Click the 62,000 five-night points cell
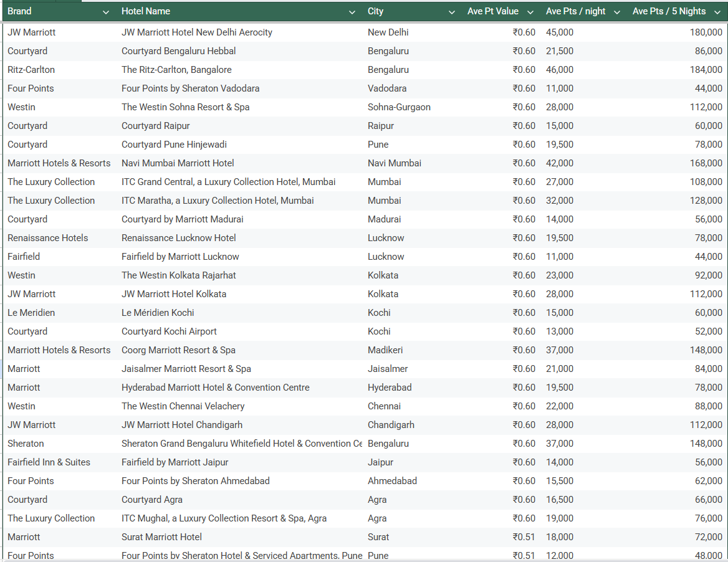The image size is (728, 562). [678, 481]
